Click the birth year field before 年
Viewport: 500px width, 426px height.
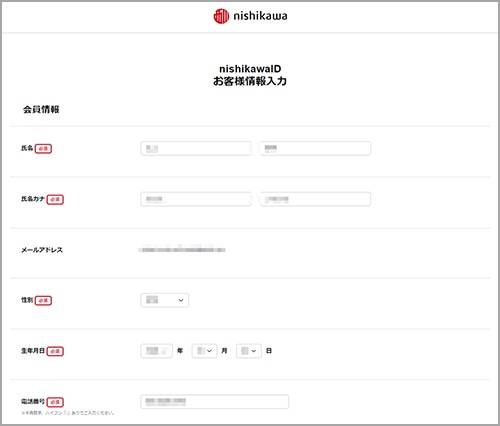(157, 351)
